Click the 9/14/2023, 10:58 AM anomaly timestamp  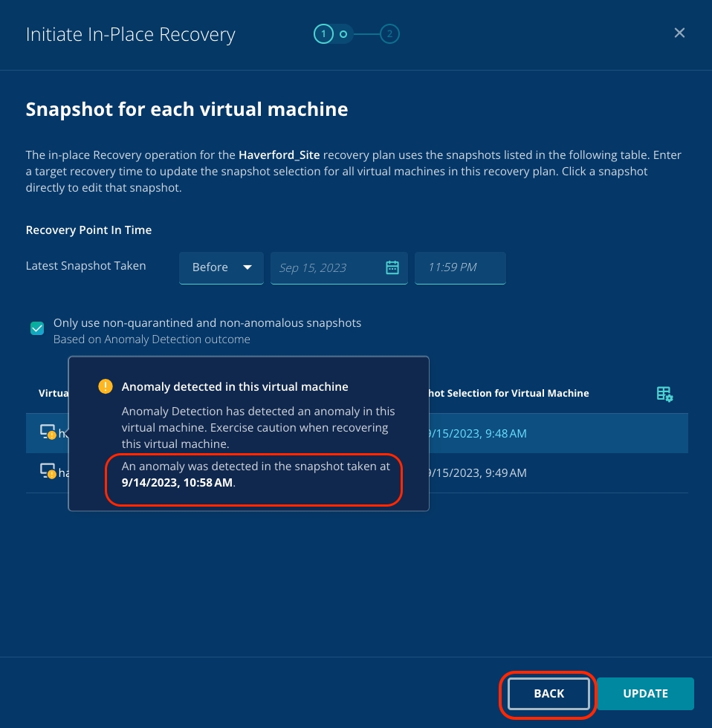(177, 482)
